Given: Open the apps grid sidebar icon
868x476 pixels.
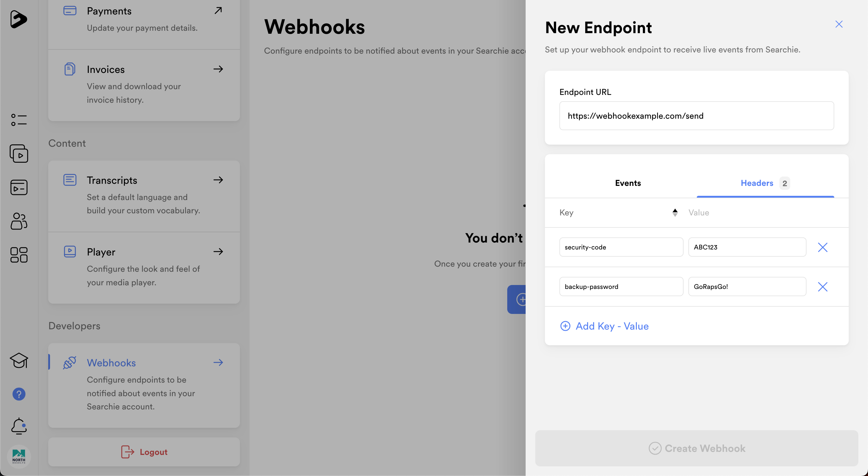Looking at the screenshot, I should (x=19, y=255).
